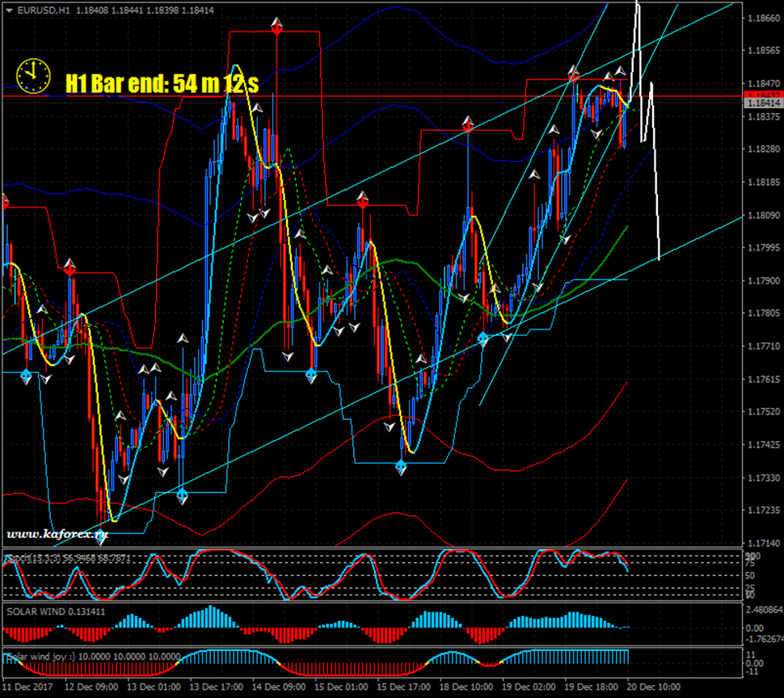Click the red diamond marker atop tallest red peak

pyautogui.click(x=276, y=29)
